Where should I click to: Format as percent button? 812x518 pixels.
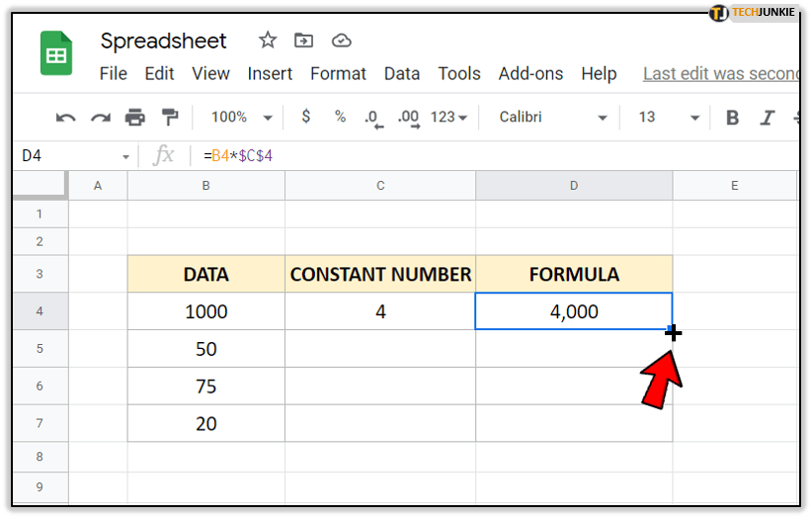click(340, 117)
